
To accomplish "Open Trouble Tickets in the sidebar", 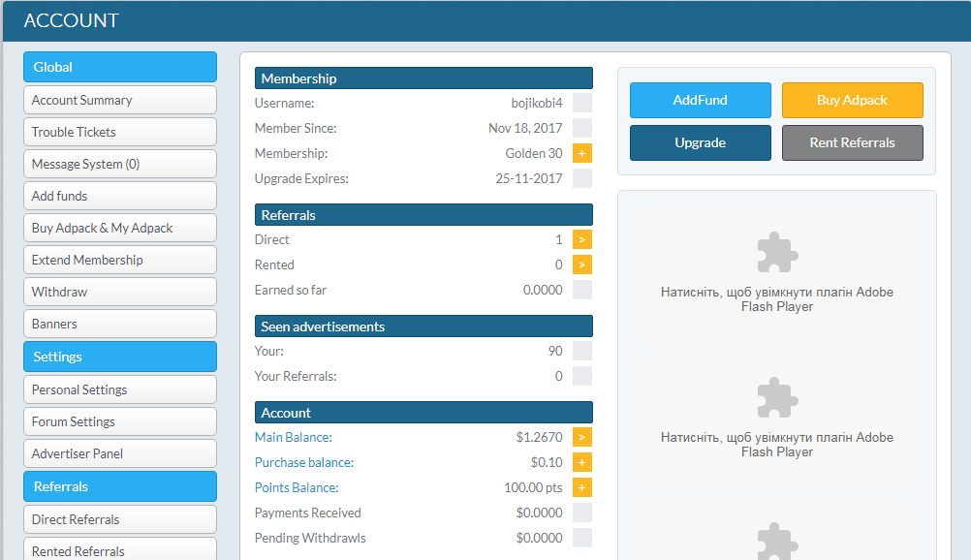I will (120, 132).
